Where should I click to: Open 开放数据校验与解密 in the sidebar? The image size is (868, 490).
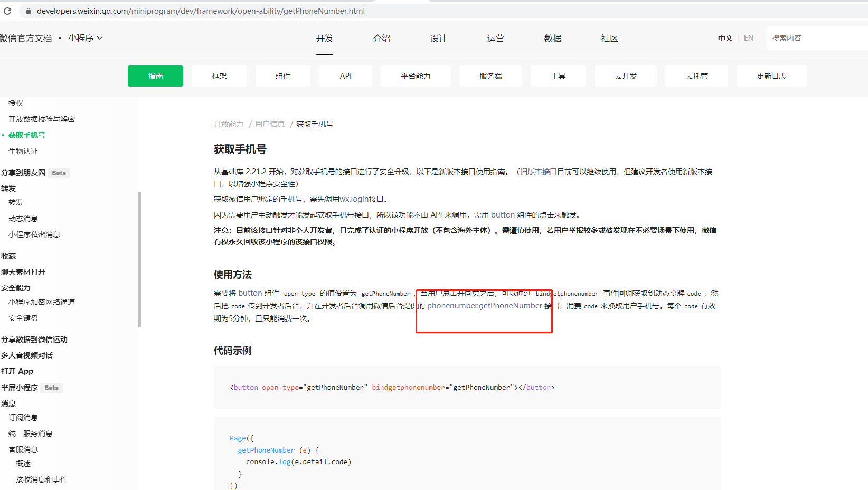(42, 119)
